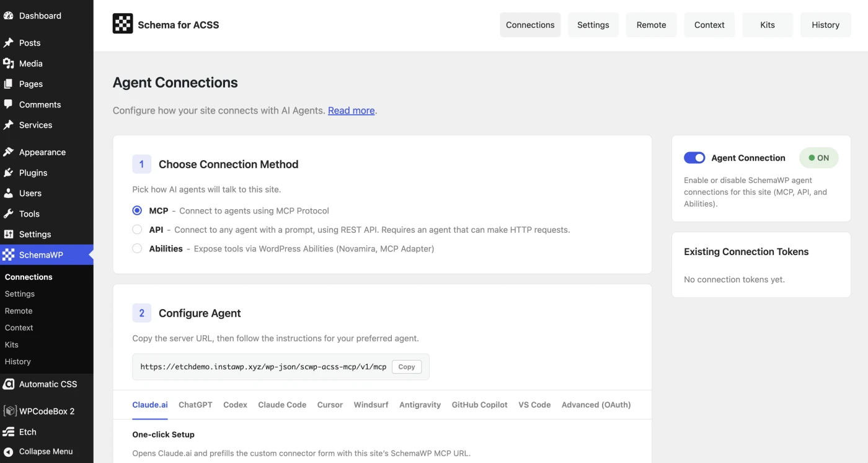Click the Users person icon
This screenshot has height=463, width=868.
(9, 193)
